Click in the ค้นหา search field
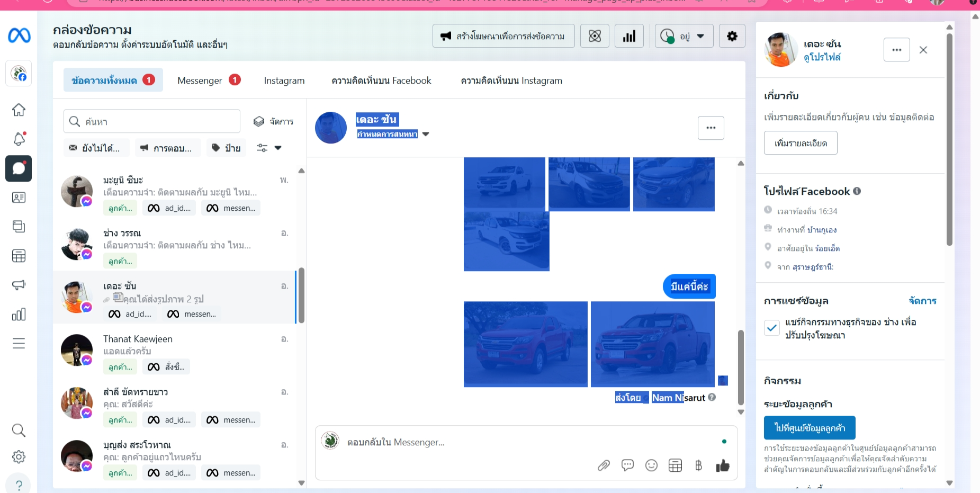This screenshot has height=493, width=980. (152, 121)
